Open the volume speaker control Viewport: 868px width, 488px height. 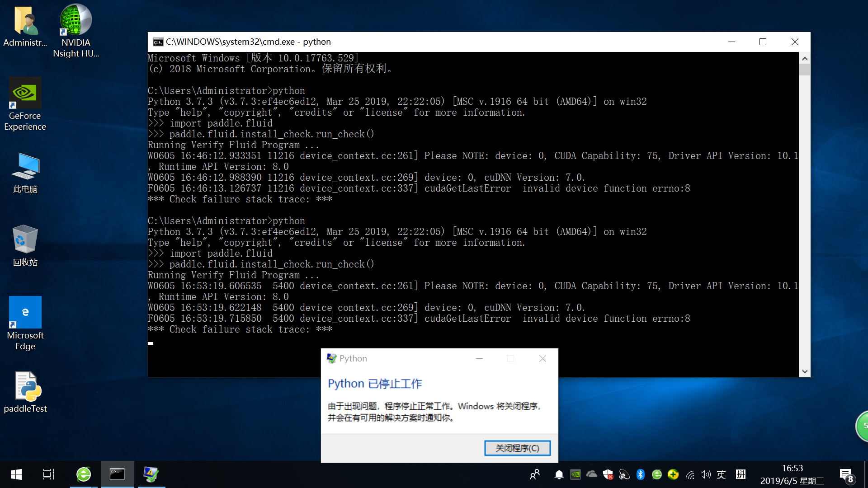click(705, 474)
